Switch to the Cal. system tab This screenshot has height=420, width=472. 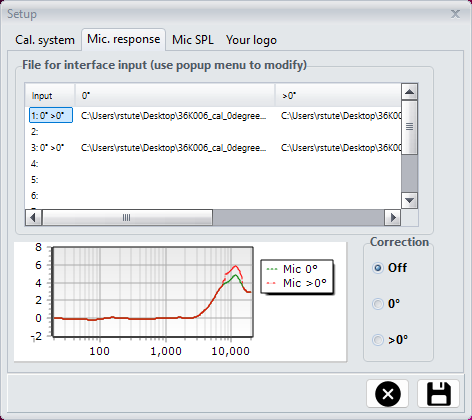(x=45, y=40)
